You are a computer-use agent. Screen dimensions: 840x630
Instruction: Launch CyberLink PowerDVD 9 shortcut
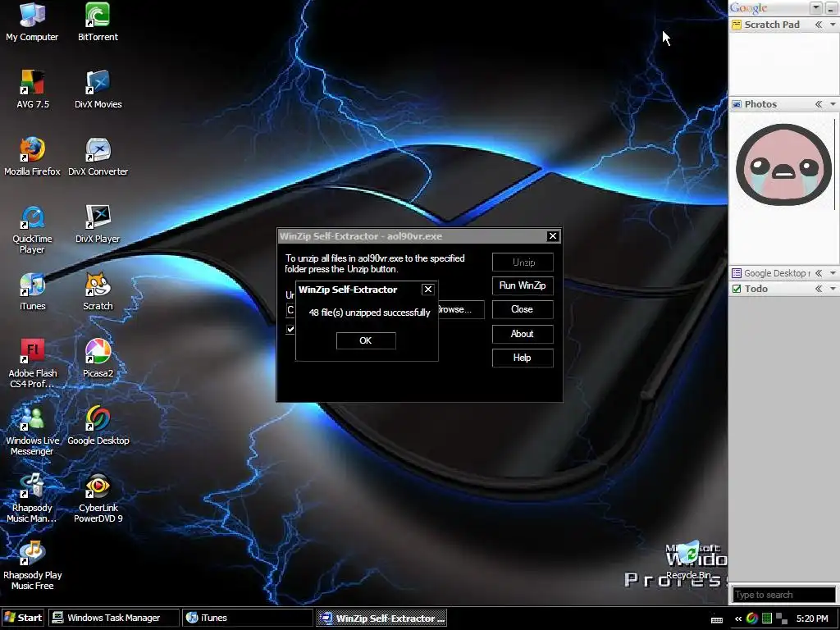[x=98, y=498]
